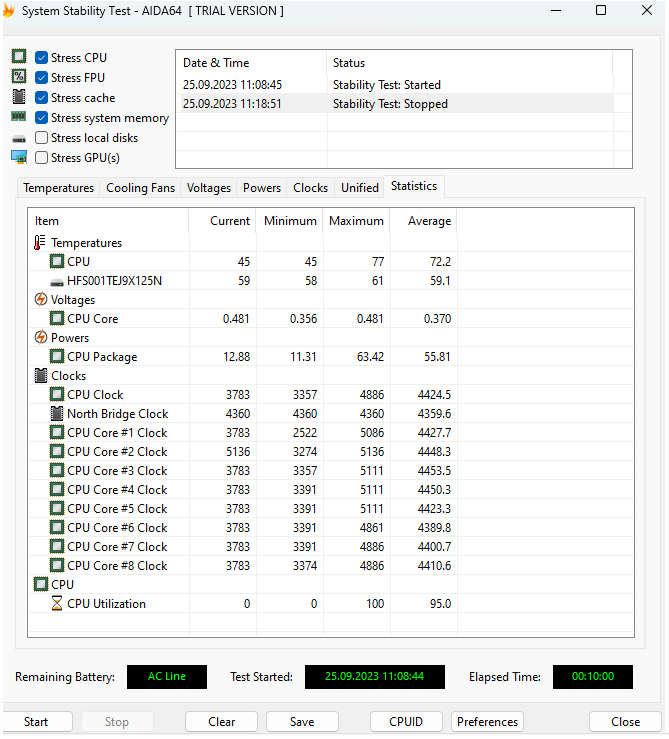This screenshot has width=669, height=739.
Task: Toggle the Stress system memory checkbox
Action: (41, 117)
